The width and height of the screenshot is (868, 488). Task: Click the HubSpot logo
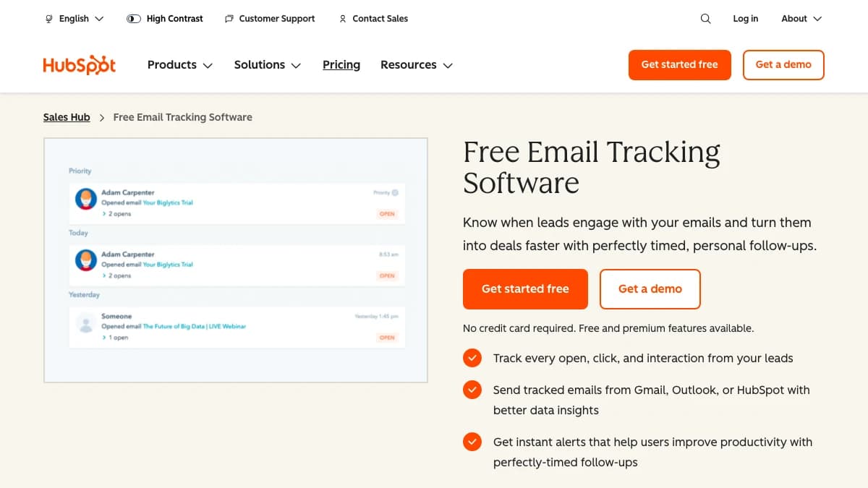pyautogui.click(x=80, y=64)
